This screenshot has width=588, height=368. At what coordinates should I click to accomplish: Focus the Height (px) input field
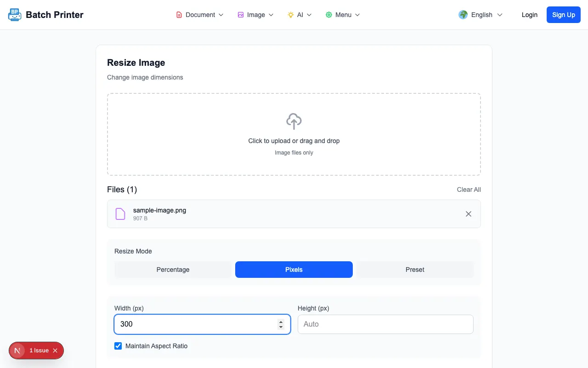385,324
